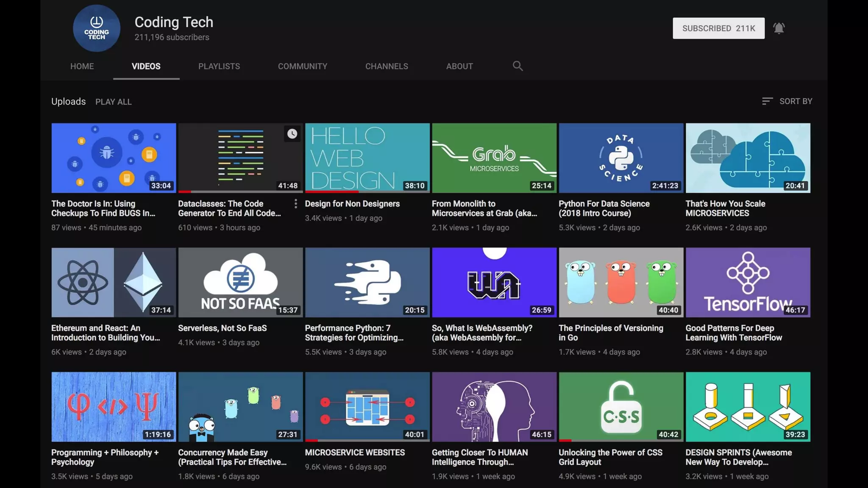Viewport: 868px width, 488px height.
Task: Expand the SORT BY dropdown
Action: pos(795,101)
